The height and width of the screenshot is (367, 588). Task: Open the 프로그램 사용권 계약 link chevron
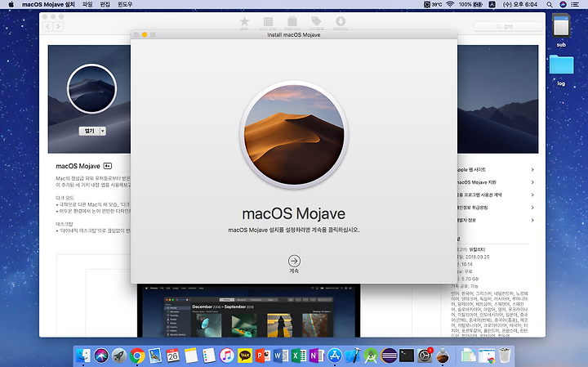click(532, 195)
